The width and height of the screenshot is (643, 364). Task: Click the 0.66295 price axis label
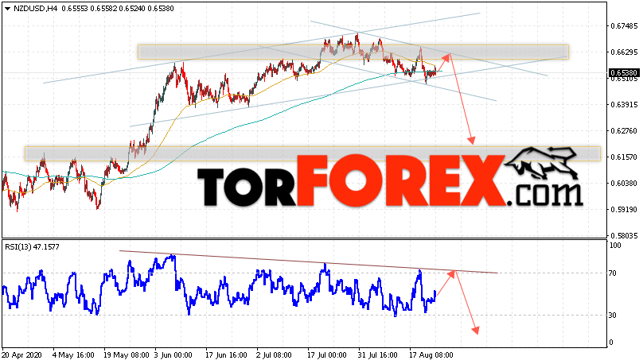click(624, 52)
